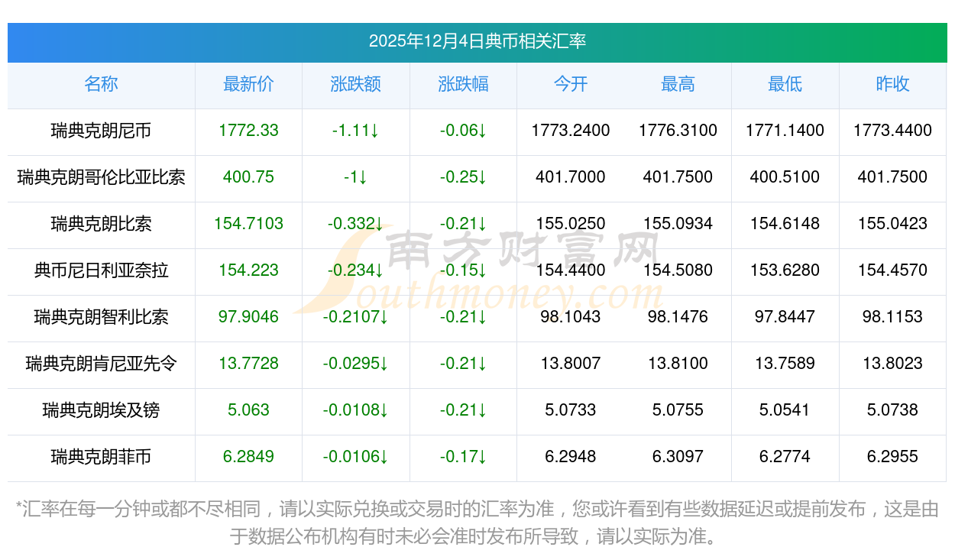Click low value 153.6280
This screenshot has height=560, width=955.
(x=785, y=270)
